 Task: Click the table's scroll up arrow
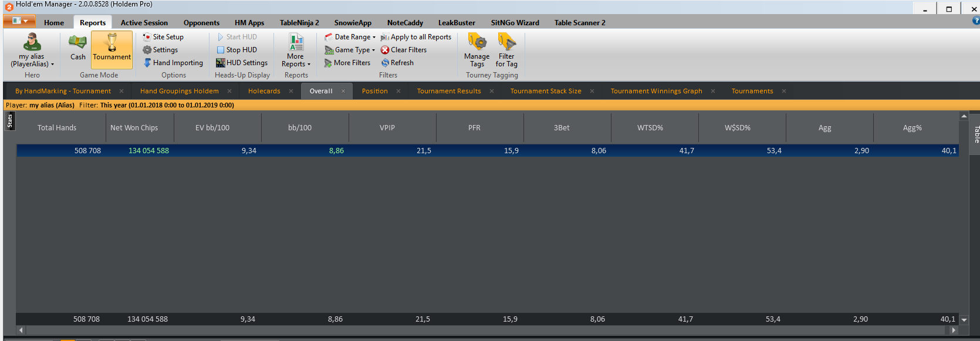964,116
